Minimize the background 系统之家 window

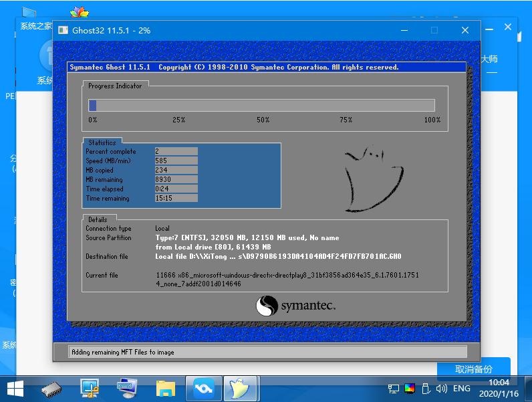(x=489, y=29)
